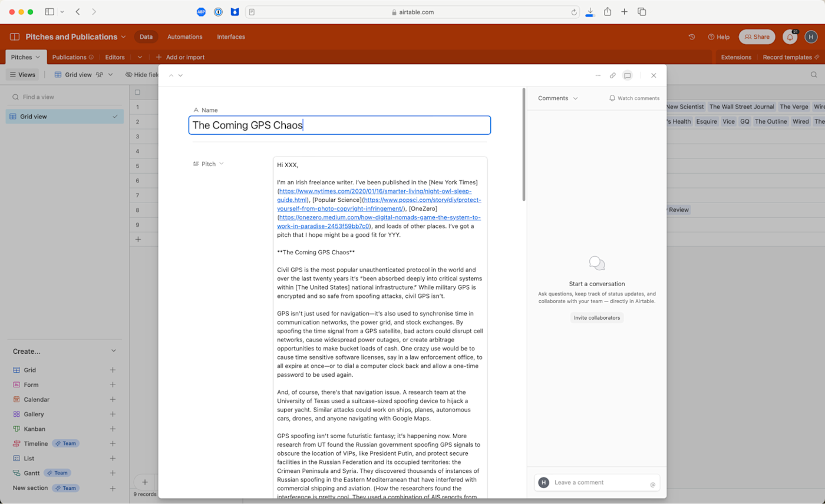Add new Form view with plus

point(113,384)
